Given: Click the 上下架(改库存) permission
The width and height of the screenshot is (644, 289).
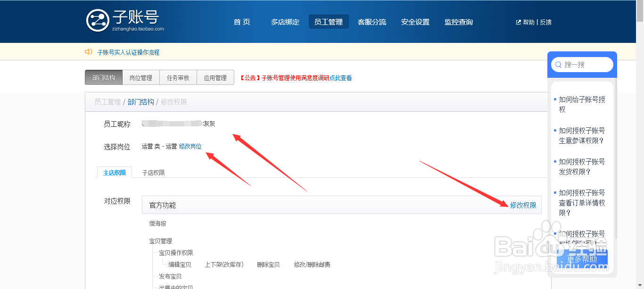Looking at the screenshot, I should pos(224,264).
